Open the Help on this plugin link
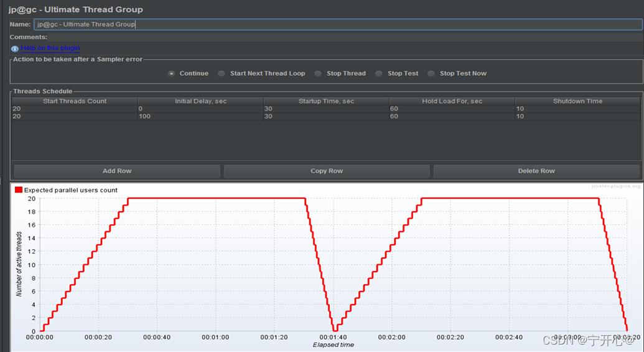644x352 pixels. point(50,48)
